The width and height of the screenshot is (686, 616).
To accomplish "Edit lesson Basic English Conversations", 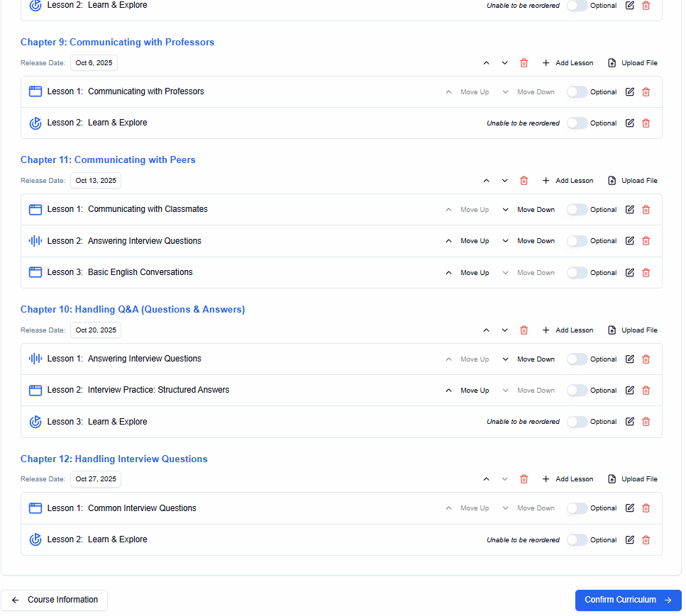I will [629, 272].
